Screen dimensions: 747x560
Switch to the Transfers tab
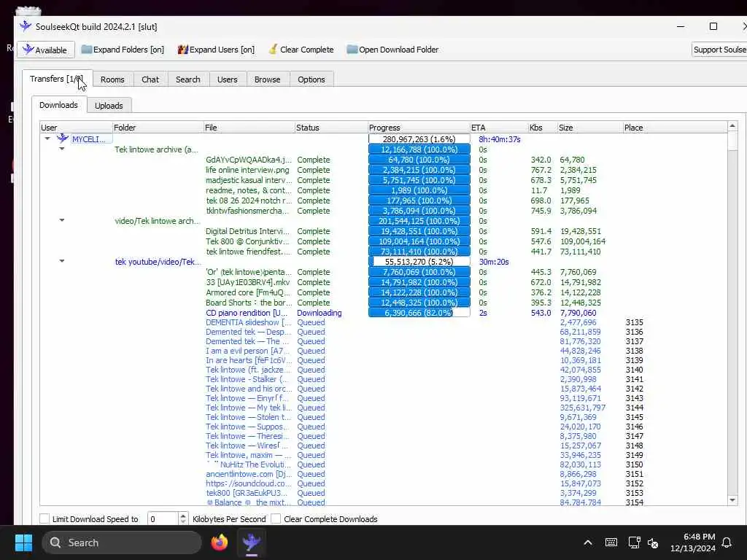pyautogui.click(x=57, y=79)
